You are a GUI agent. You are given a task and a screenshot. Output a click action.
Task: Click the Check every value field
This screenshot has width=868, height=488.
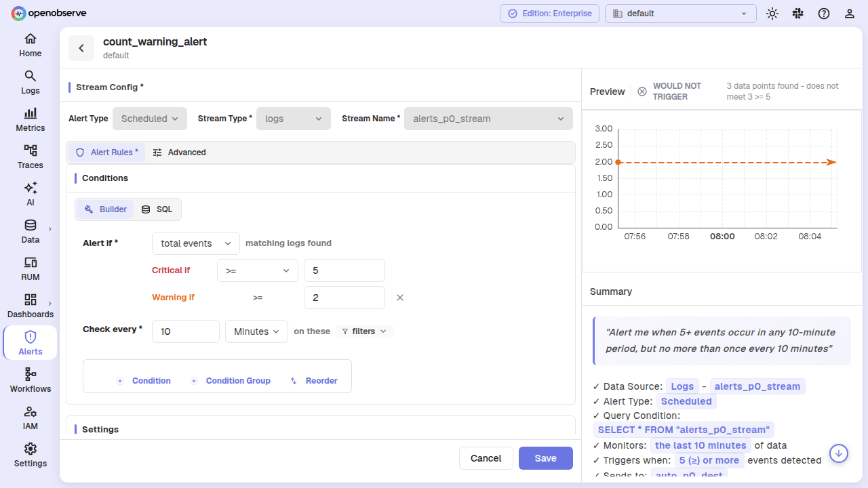click(x=186, y=331)
